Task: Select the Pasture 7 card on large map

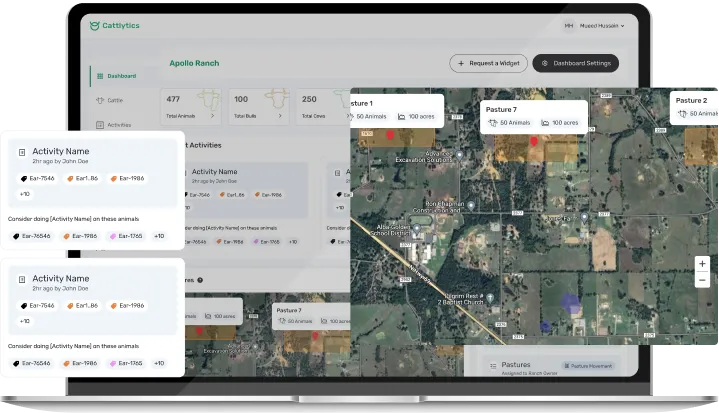Action: [x=534, y=116]
